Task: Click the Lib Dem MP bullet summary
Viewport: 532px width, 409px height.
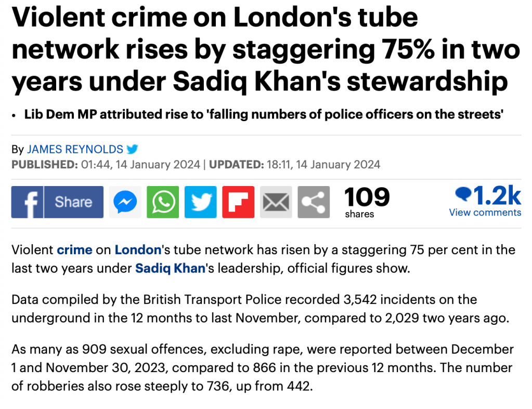Action: point(264,114)
